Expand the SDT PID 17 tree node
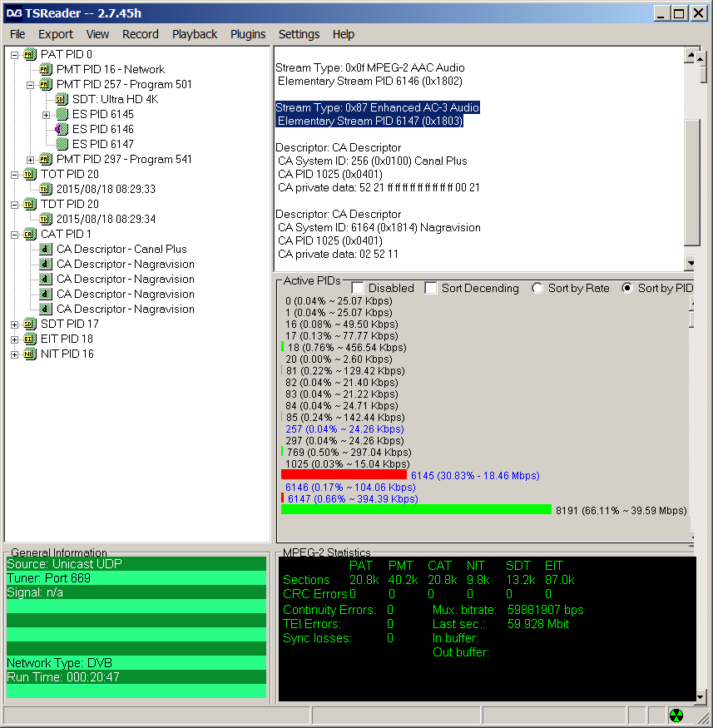The image size is (713, 728). (15, 324)
